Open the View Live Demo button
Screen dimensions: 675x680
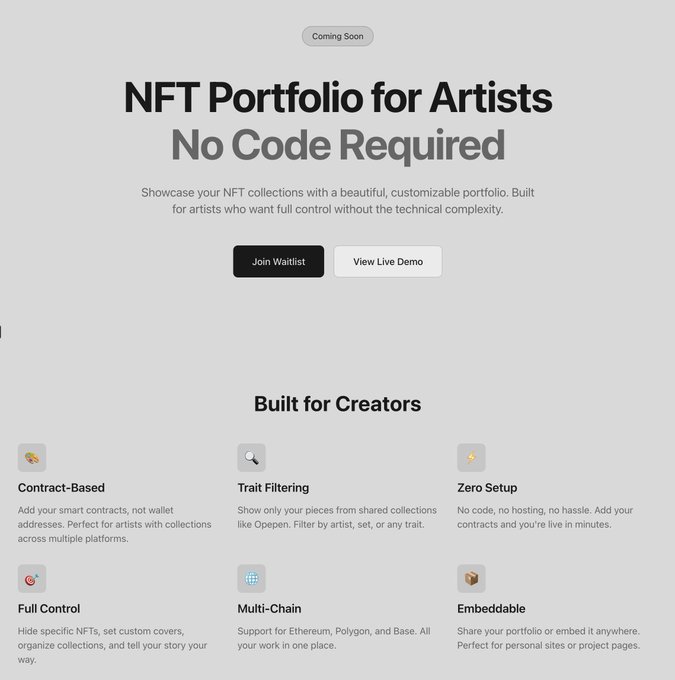(x=388, y=262)
